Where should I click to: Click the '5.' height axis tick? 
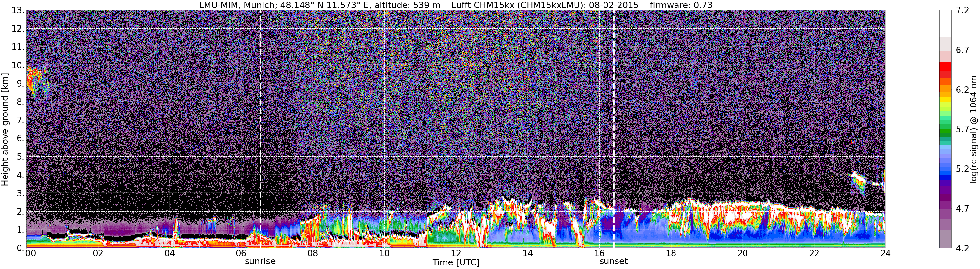(20, 157)
